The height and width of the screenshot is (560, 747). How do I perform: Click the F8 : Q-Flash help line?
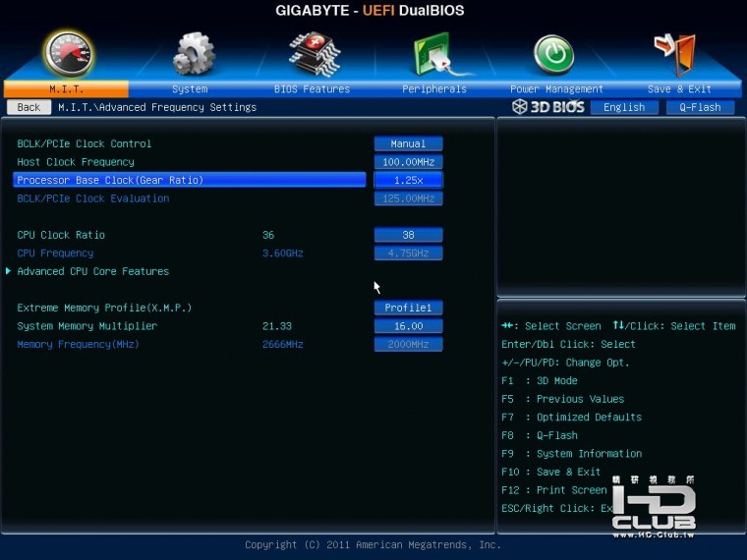click(x=540, y=435)
